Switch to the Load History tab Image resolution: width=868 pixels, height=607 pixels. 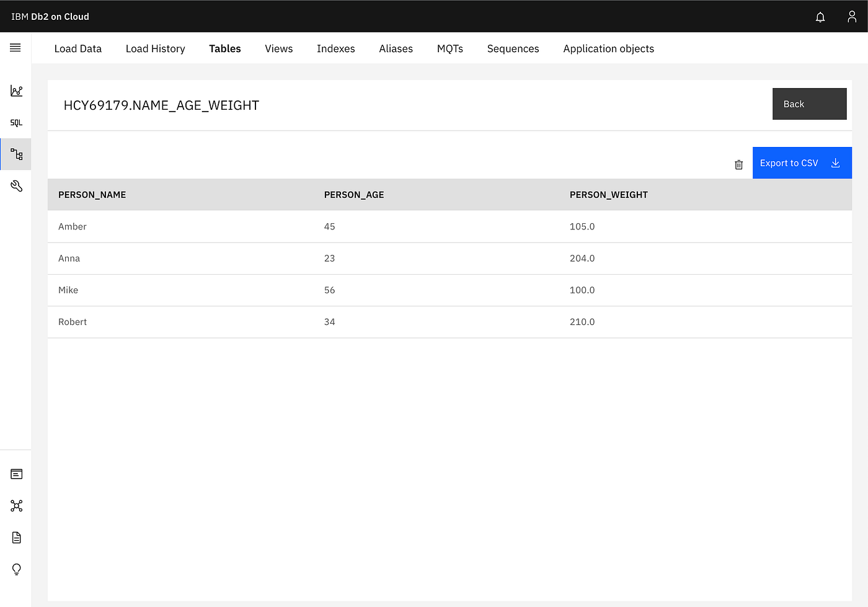pos(156,48)
